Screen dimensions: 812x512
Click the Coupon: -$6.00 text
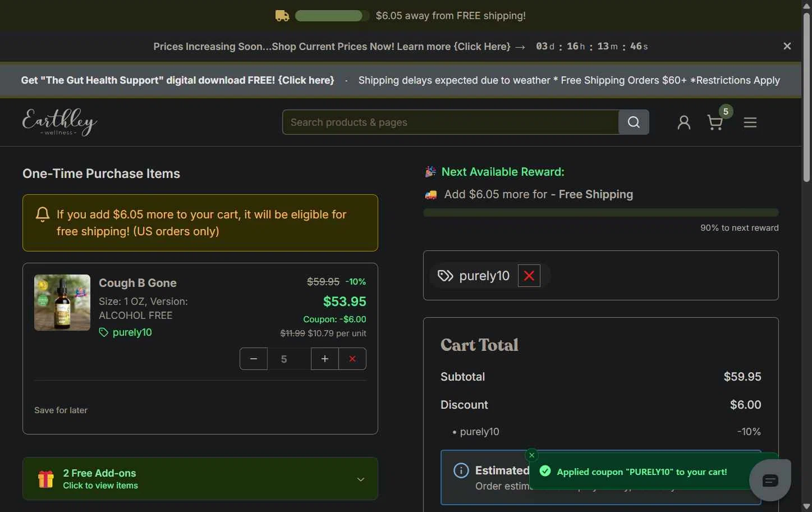[334, 319]
